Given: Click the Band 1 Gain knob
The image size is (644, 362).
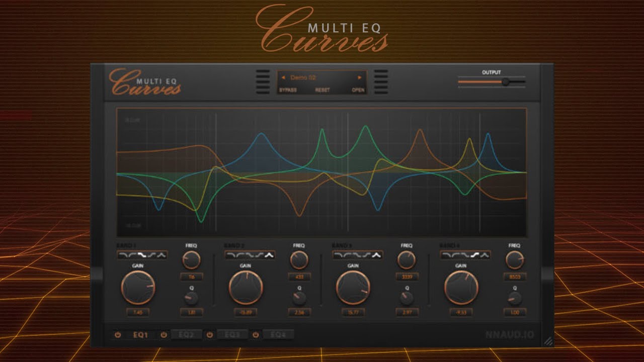Looking at the screenshot, I should [138, 288].
